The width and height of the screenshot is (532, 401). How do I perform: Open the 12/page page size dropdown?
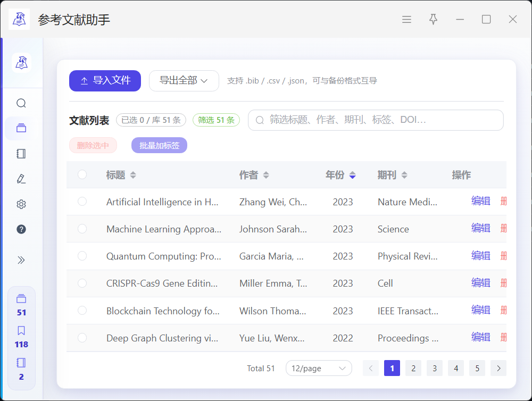319,368
